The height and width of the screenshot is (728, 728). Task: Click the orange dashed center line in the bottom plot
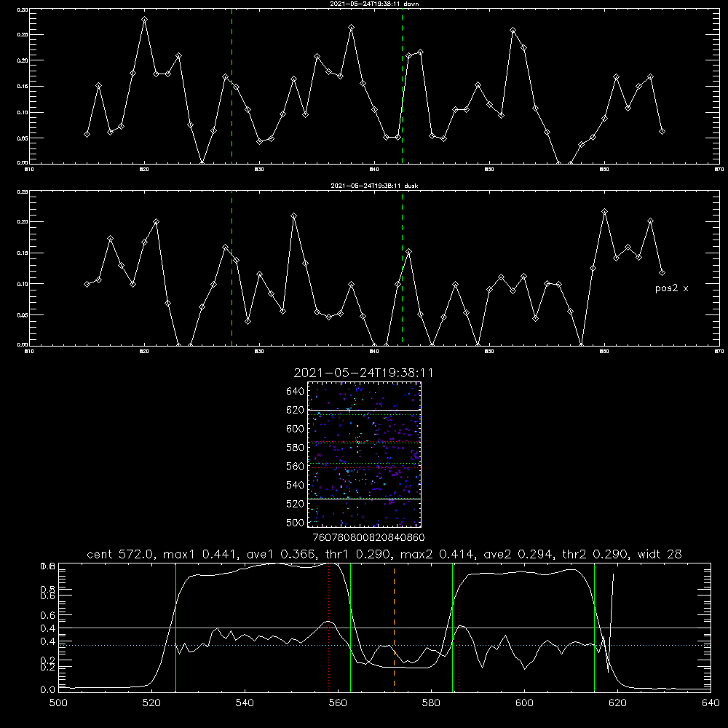click(394, 627)
